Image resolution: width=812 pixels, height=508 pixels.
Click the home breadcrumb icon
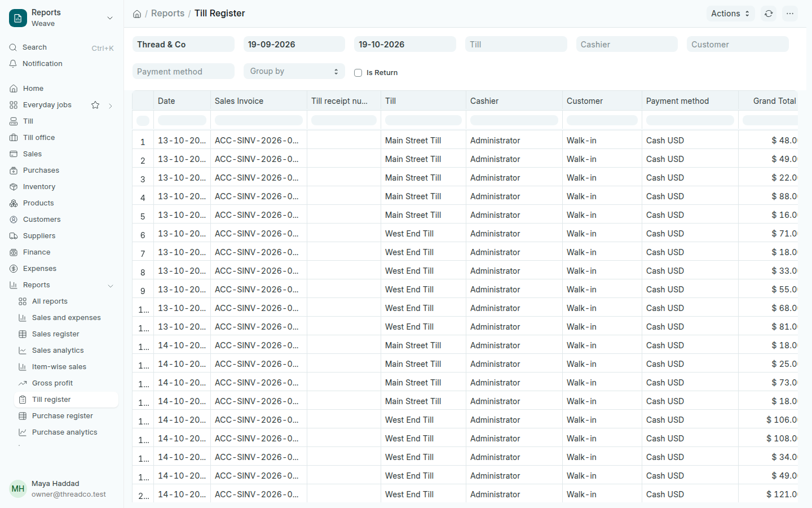[137, 14]
